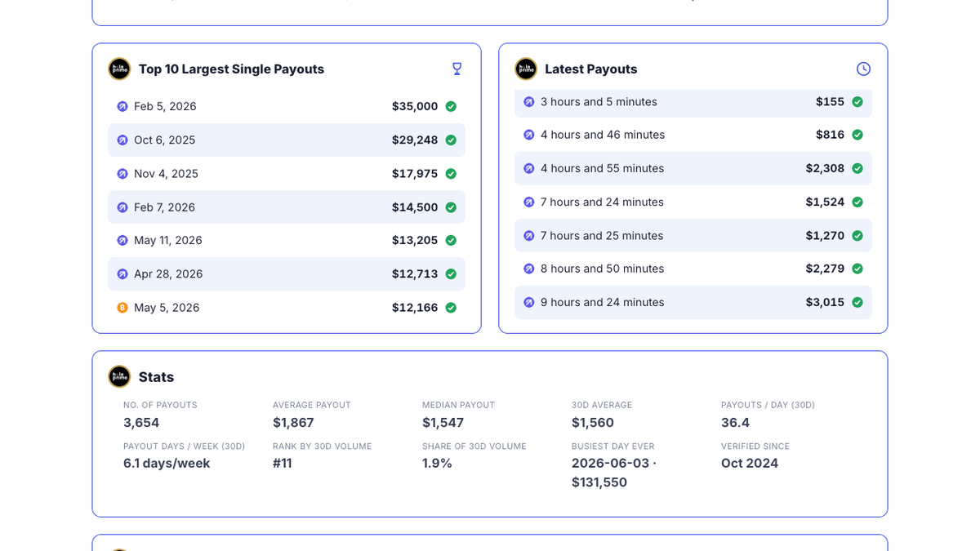Click the 30D Average value $1,560
The width and height of the screenshot is (980, 551).
click(593, 423)
